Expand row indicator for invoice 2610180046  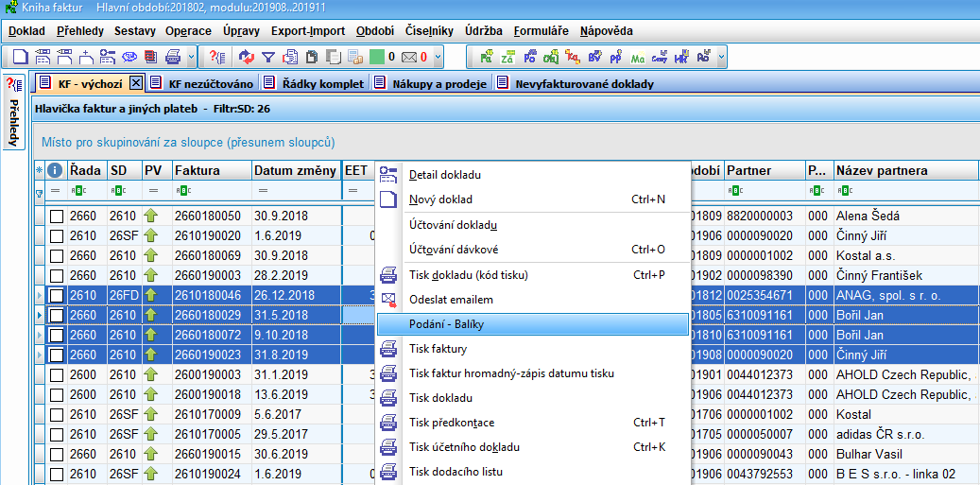[x=41, y=296]
